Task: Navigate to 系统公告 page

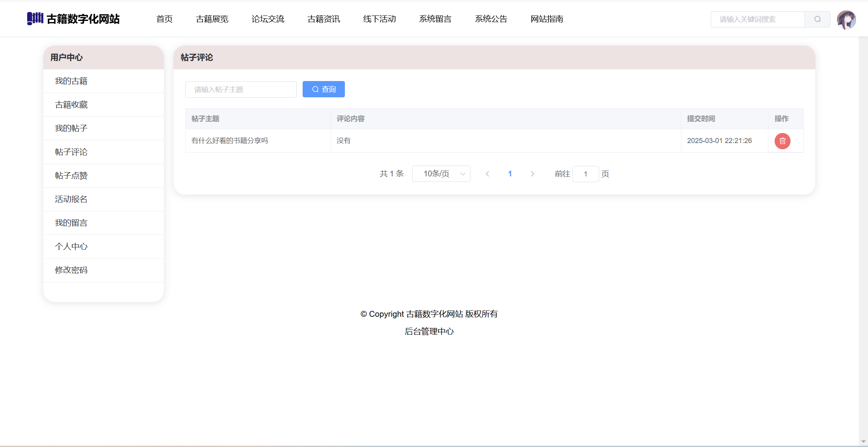Action: tap(491, 19)
